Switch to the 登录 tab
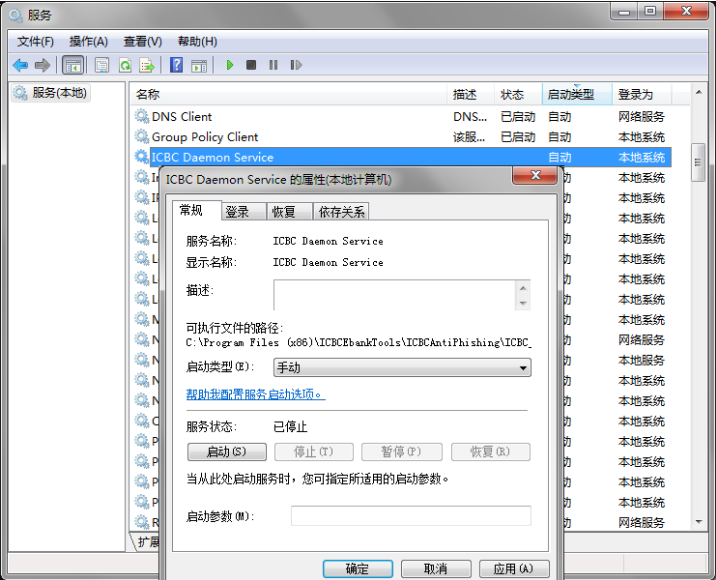The height and width of the screenshot is (580, 716). click(x=237, y=211)
